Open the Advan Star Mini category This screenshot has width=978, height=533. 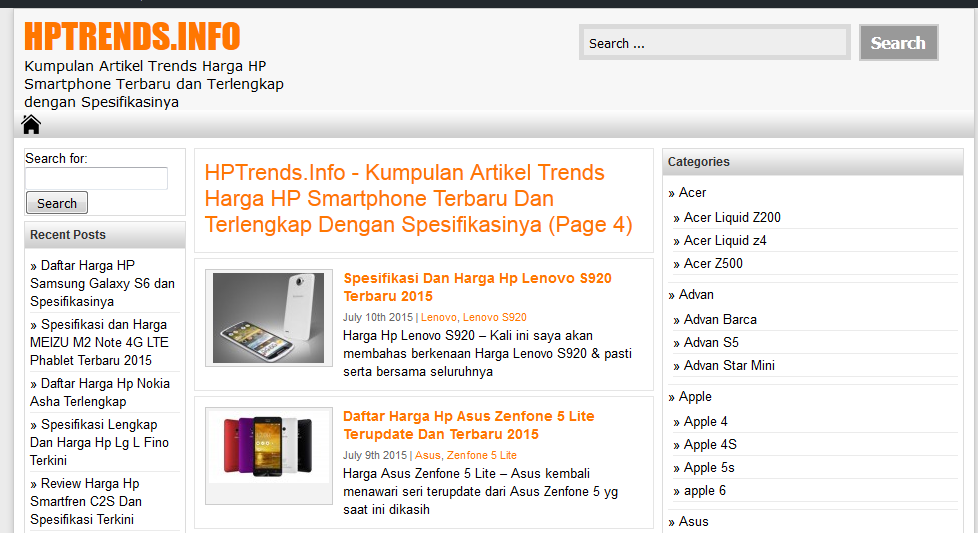click(729, 366)
